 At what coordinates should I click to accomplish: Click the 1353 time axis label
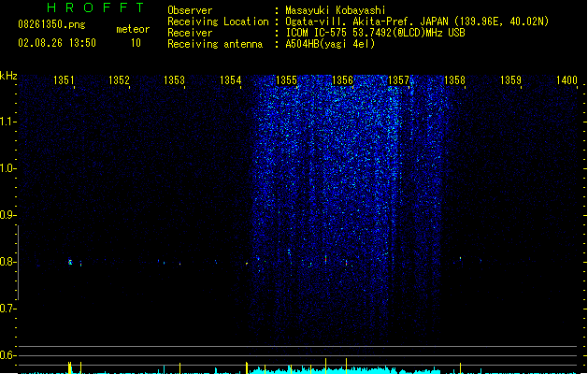pyautogui.click(x=175, y=80)
